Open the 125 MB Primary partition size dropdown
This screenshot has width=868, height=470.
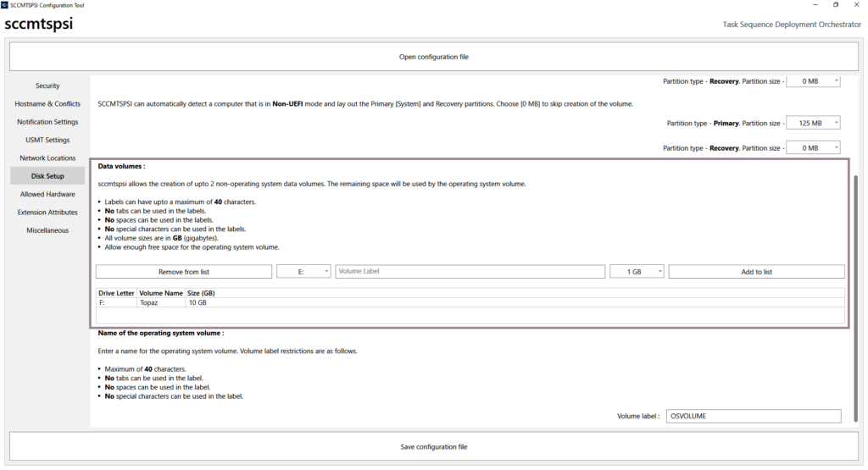click(x=814, y=124)
